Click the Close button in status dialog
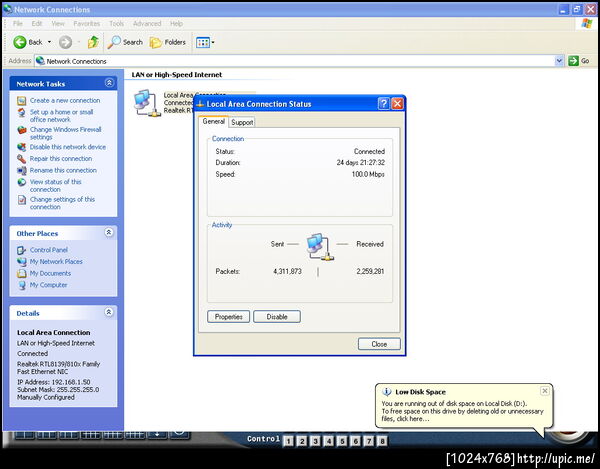The height and width of the screenshot is (469, 600). tap(379, 344)
